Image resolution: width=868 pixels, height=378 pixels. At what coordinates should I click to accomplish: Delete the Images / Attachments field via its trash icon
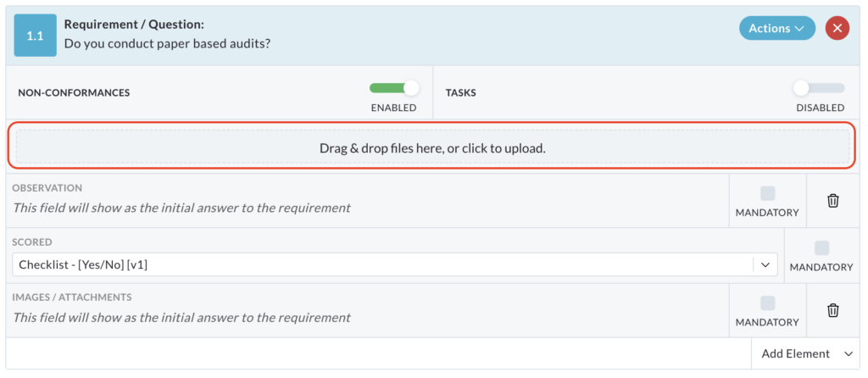(832, 310)
